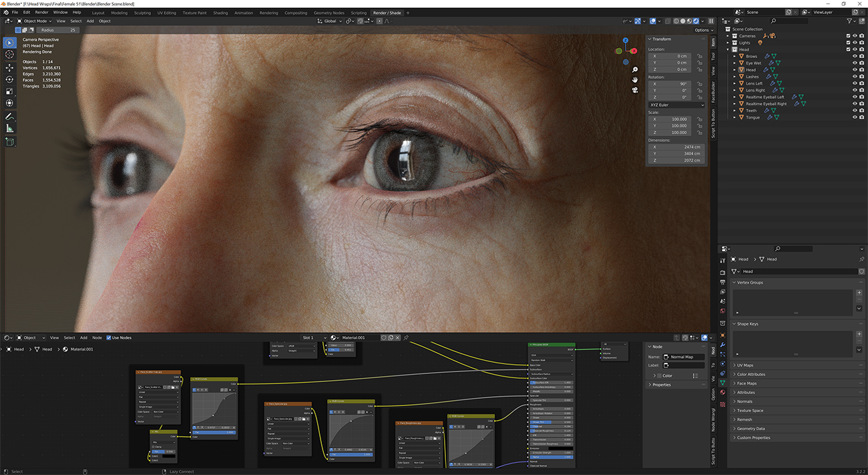Viewport: 868px width, 475px height.
Task: Select the Add Cube tool
Action: (x=9, y=142)
